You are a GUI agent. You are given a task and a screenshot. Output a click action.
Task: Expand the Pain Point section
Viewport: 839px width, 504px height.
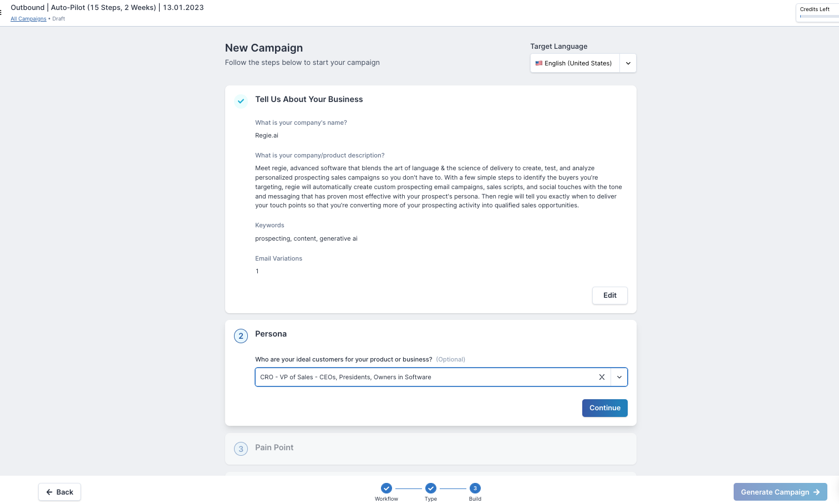[x=274, y=447]
